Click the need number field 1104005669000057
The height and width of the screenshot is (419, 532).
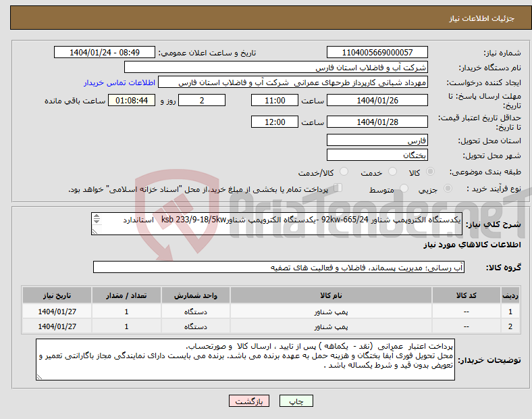tap(377, 53)
